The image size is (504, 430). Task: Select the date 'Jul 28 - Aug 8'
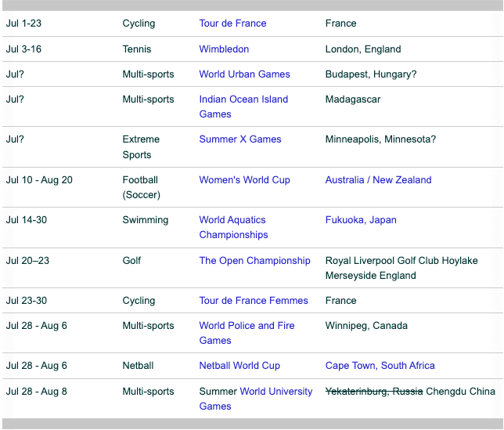[37, 391]
